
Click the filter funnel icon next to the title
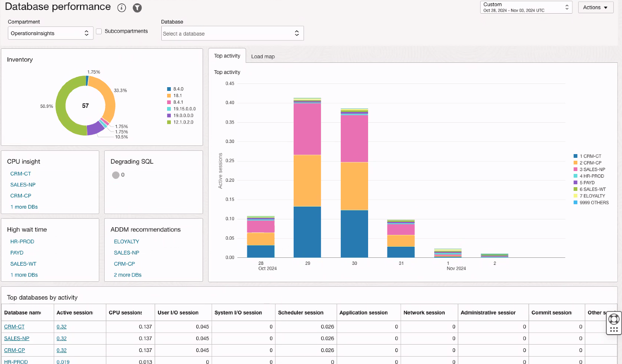pyautogui.click(x=137, y=7)
